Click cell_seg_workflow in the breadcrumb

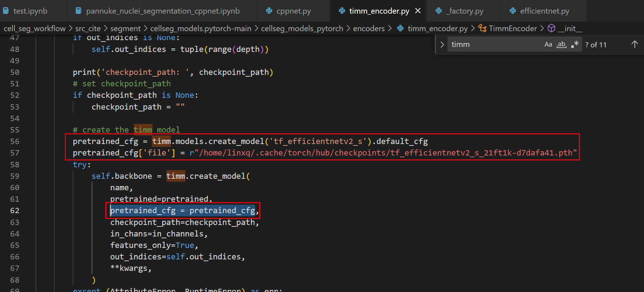[35, 28]
